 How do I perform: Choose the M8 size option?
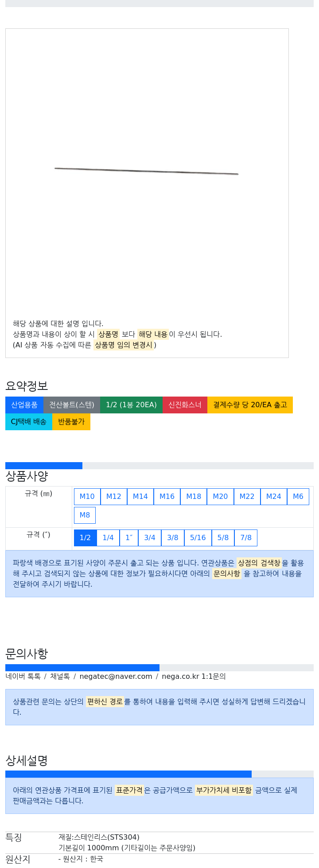coord(85,515)
